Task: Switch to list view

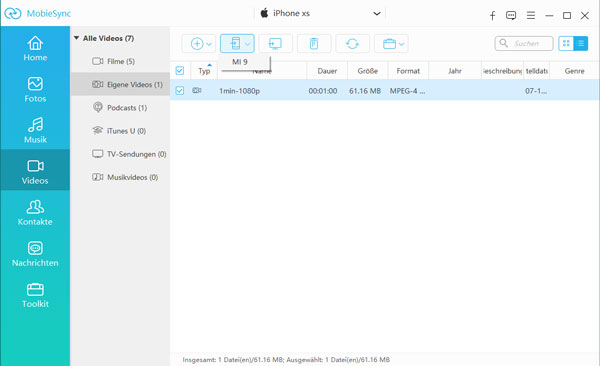Action: click(580, 43)
